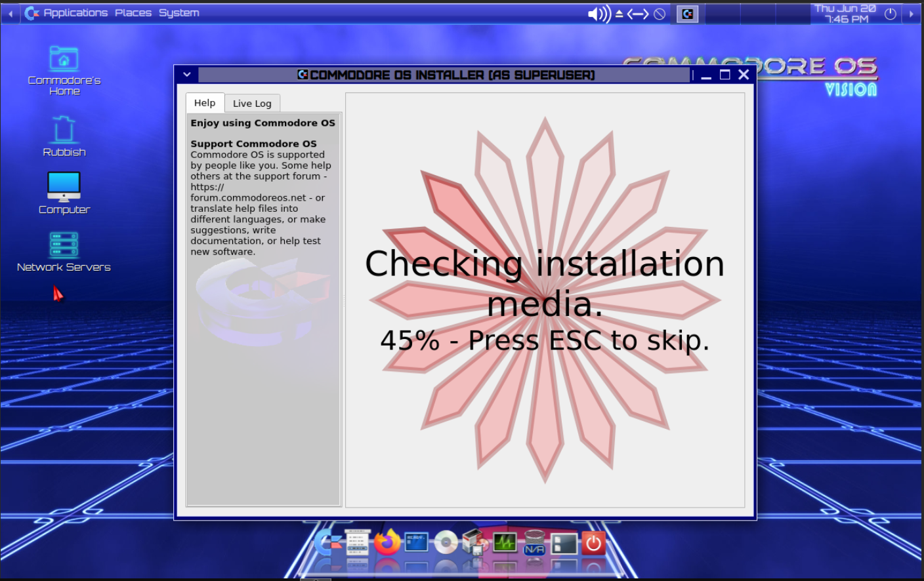Maximize the Commodore OS Installer window
The image size is (924, 581).
[x=725, y=75]
